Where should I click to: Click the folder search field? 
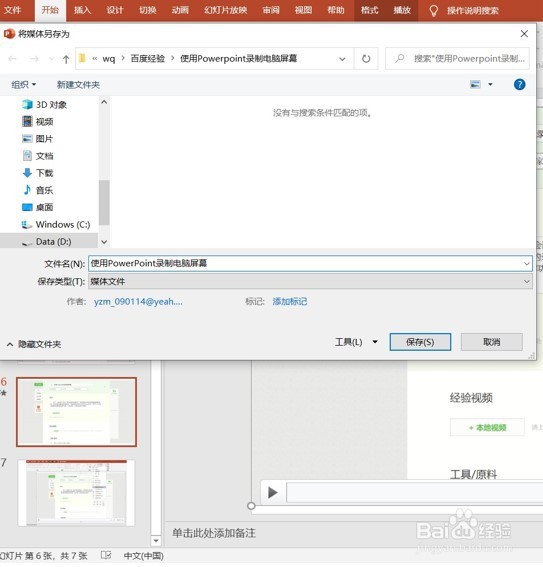(x=458, y=59)
